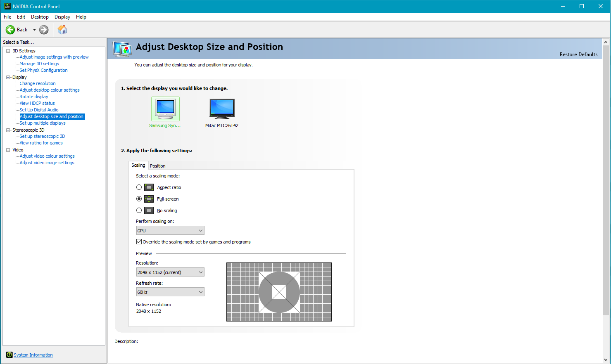Open Set Up Digital Audio

(39, 110)
